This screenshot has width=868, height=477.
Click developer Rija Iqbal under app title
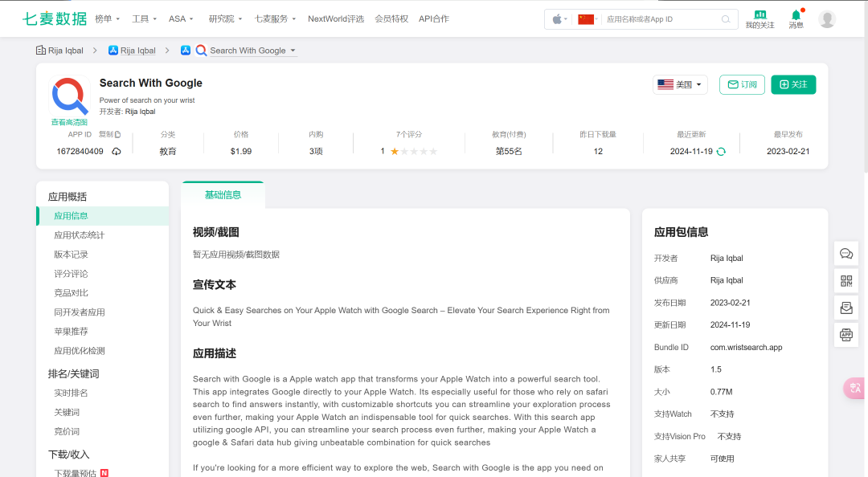click(140, 112)
